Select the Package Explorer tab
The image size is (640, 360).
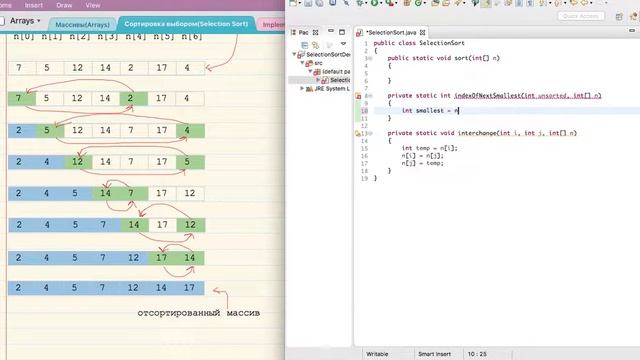click(x=303, y=32)
